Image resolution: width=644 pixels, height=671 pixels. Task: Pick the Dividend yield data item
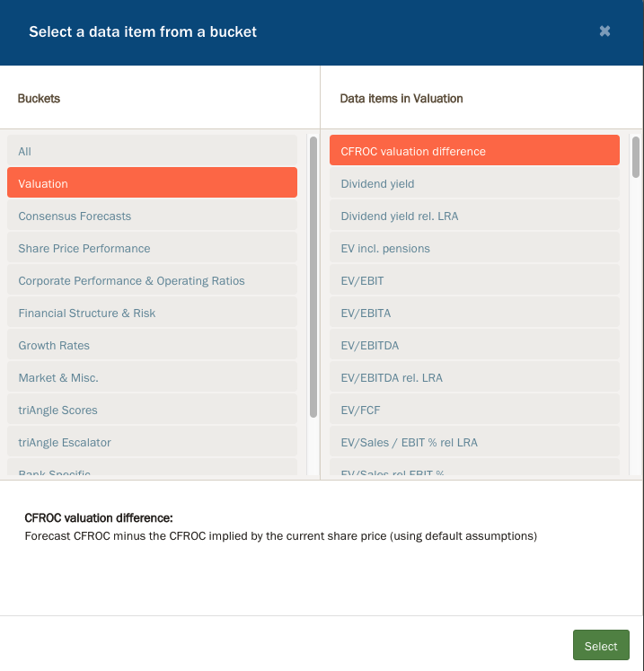[474, 183]
